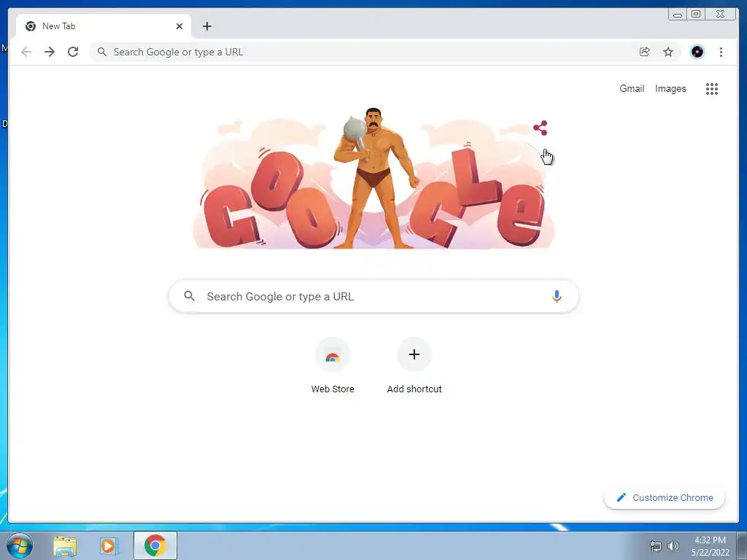Click the taskbar clock showing 4:32 PM
747x560 pixels.
pyautogui.click(x=710, y=546)
